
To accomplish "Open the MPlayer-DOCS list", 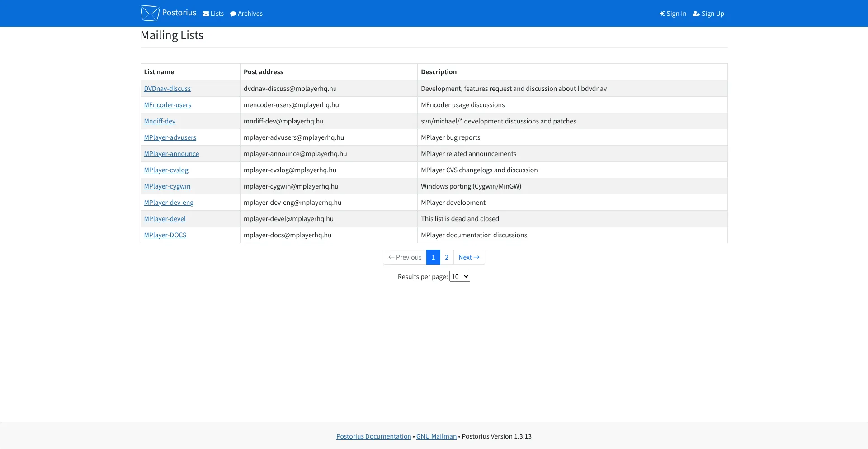I will 165,235.
